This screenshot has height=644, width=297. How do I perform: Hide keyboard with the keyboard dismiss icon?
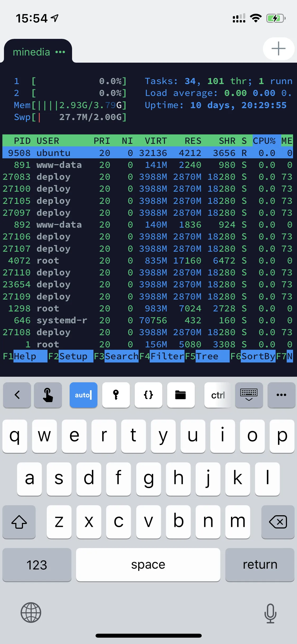click(249, 395)
